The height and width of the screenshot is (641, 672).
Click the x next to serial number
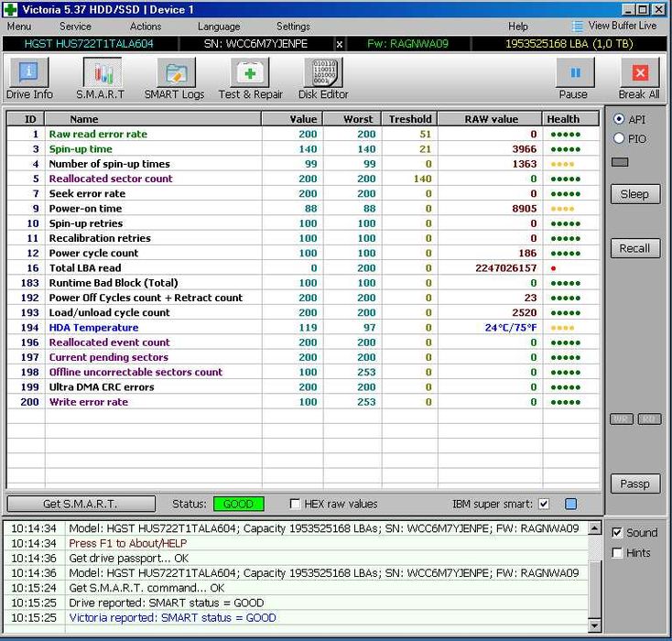339,44
